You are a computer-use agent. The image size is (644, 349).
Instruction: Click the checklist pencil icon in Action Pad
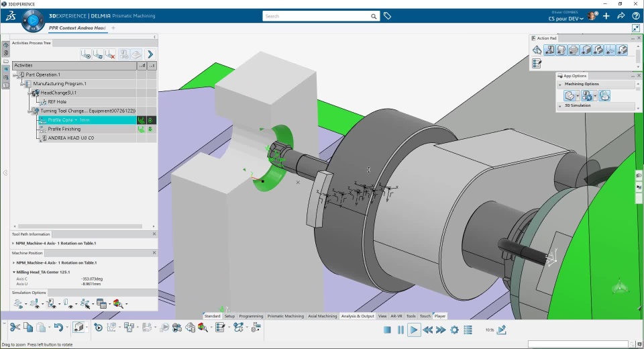click(x=537, y=63)
